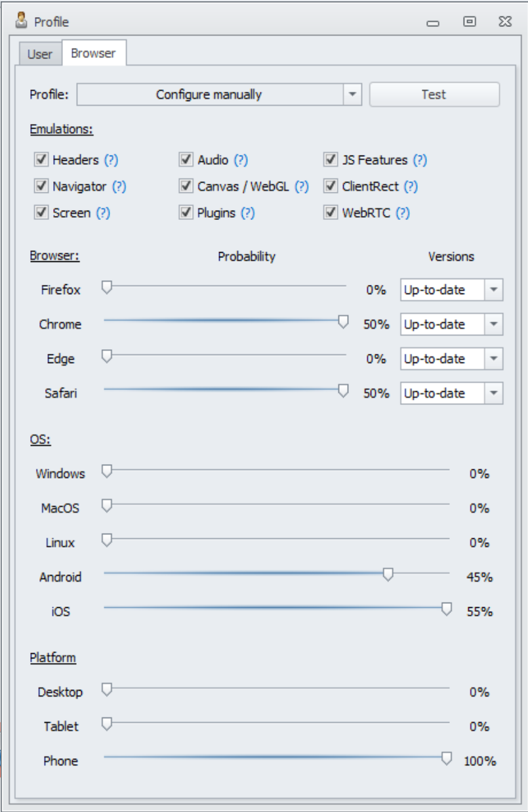This screenshot has height=812, width=528.
Task: Click the ClientRect help link
Action: (x=411, y=186)
